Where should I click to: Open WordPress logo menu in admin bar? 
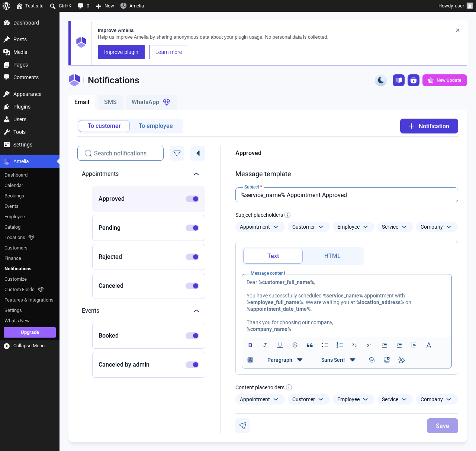6,6
